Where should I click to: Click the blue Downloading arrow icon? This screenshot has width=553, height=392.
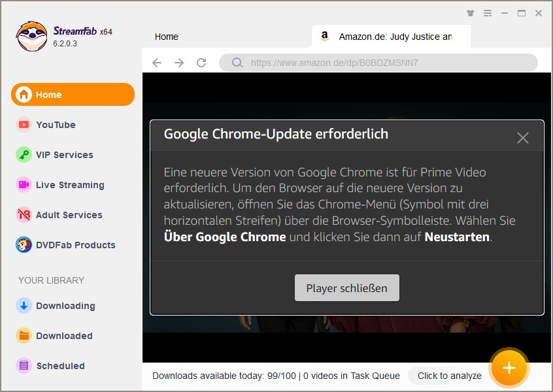24,306
